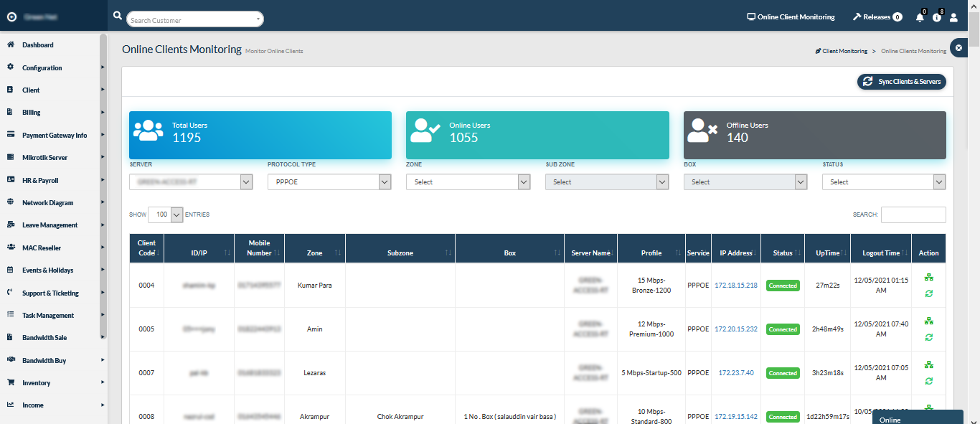Click inside the SEARCH field above the table
The height and width of the screenshot is (424, 980).
tap(913, 214)
